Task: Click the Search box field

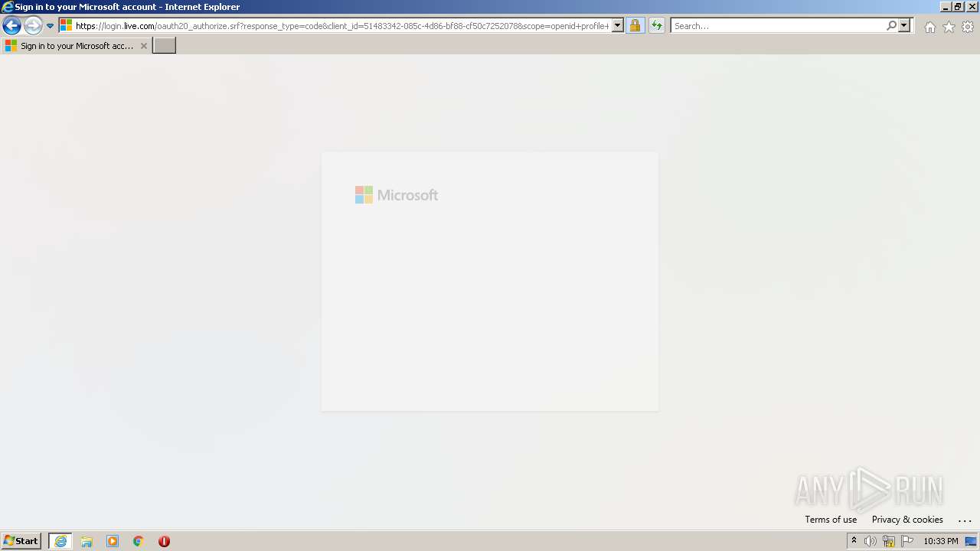Action: click(x=778, y=25)
